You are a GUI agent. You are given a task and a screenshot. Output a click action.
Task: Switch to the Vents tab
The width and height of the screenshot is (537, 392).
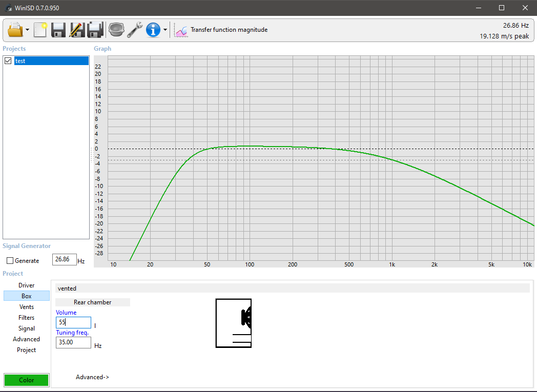[x=26, y=307]
